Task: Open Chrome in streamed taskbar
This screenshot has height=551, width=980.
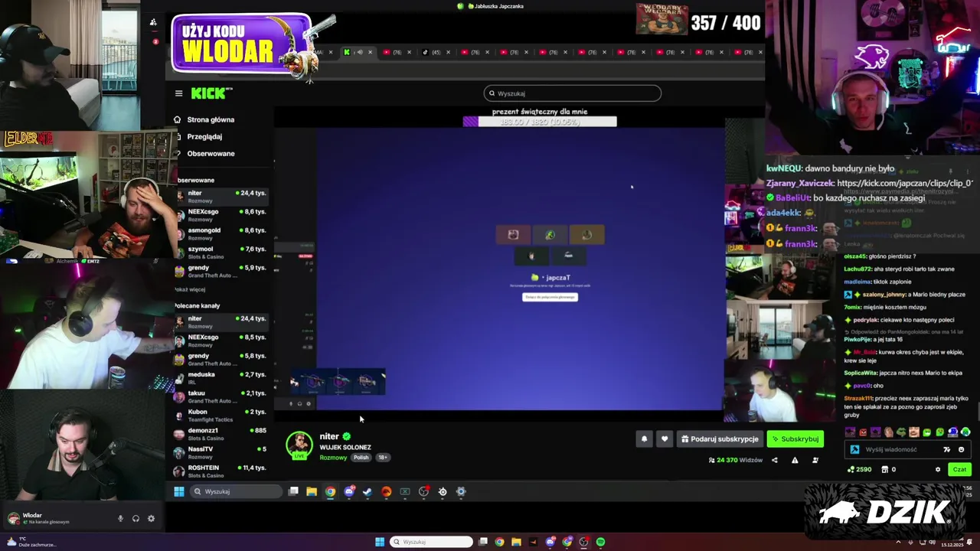Action: pos(330,491)
